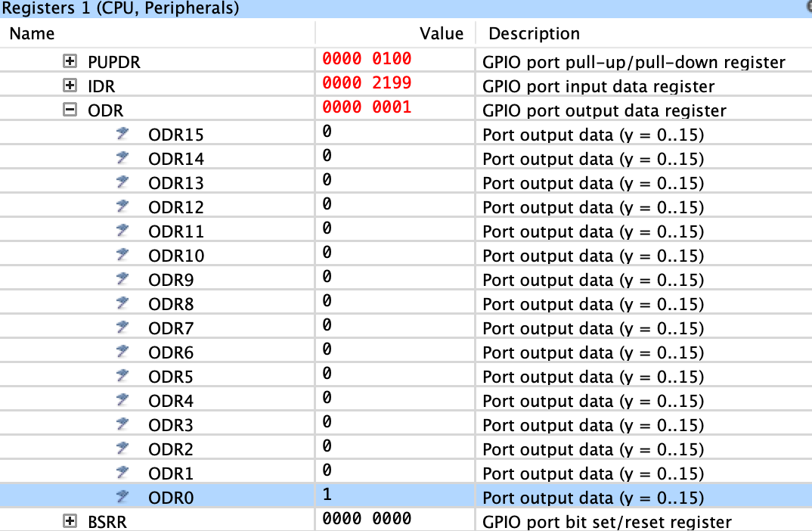
Task: Select the BSRR row name
Action: tap(107, 522)
